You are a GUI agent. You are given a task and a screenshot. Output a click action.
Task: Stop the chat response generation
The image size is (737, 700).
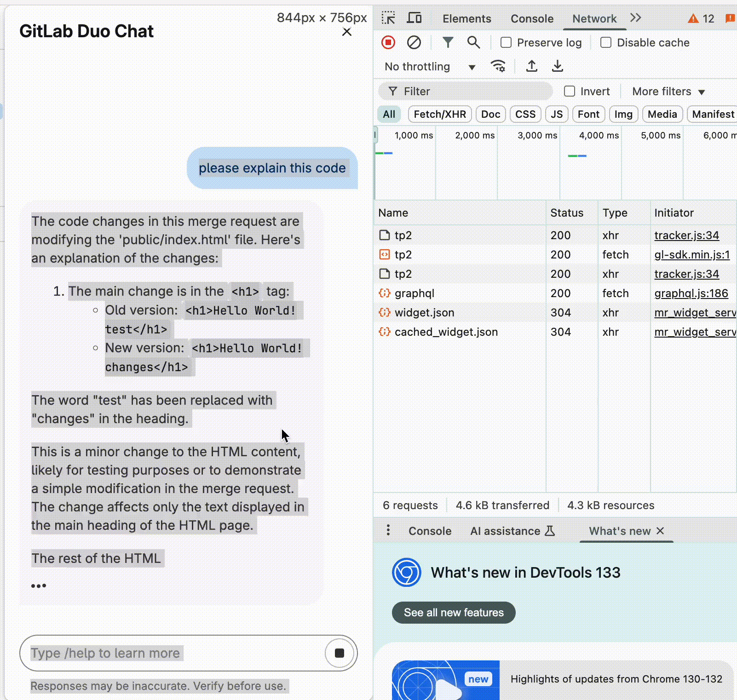point(340,653)
